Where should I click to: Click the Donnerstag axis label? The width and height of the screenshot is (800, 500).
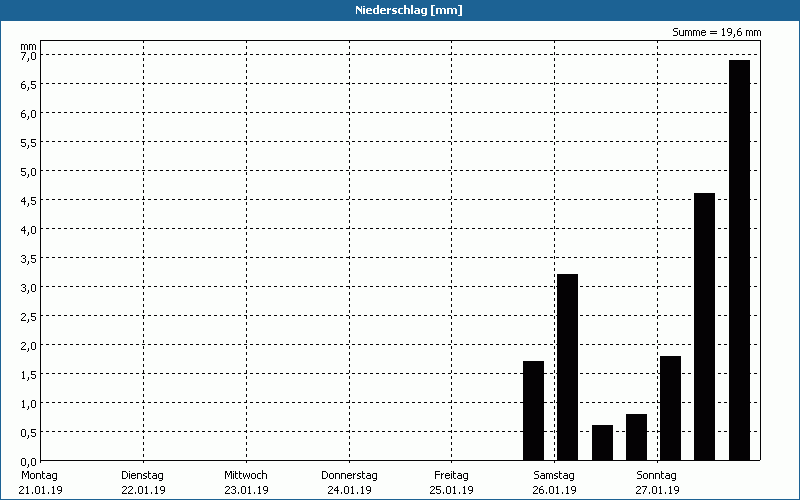[349, 476]
